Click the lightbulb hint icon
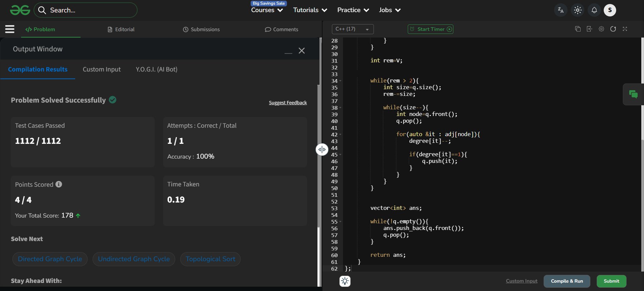Screen dimensions: 644x291 [345, 281]
